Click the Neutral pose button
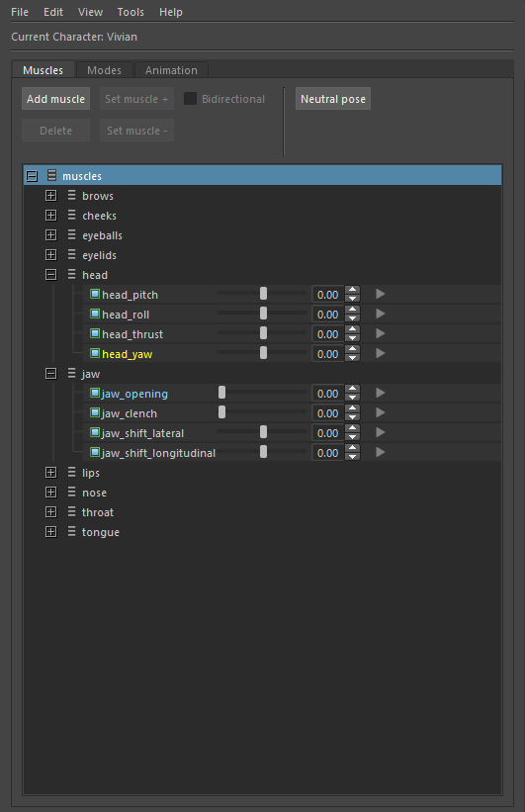 coord(333,99)
